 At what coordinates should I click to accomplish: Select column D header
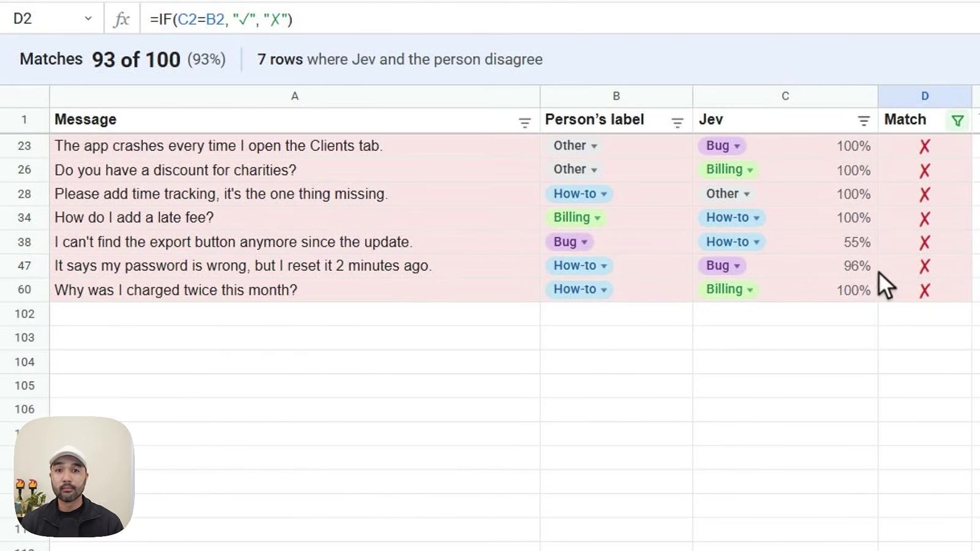coord(925,96)
